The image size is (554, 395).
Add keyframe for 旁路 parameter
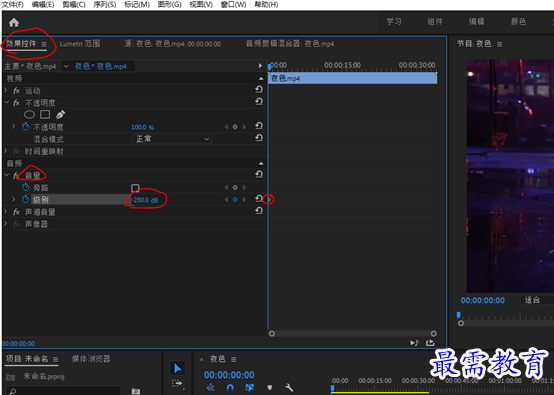coord(235,188)
